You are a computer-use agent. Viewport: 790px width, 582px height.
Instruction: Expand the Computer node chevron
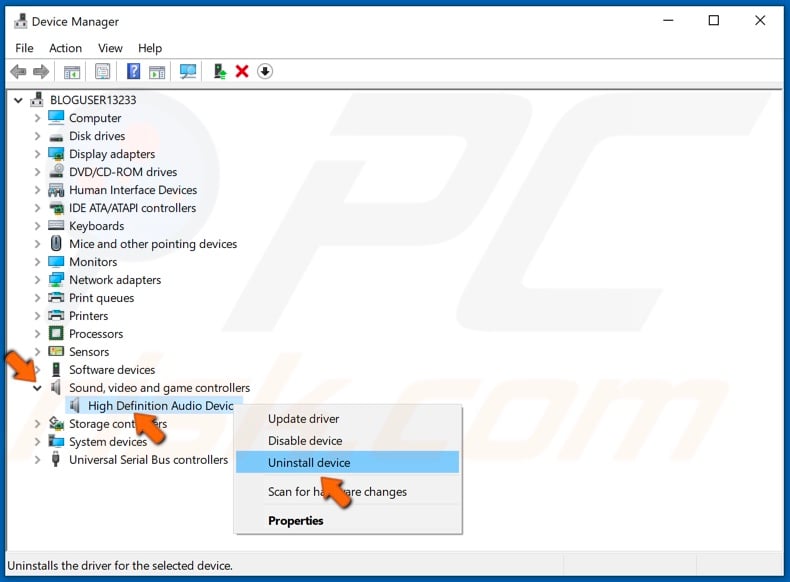[x=37, y=118]
